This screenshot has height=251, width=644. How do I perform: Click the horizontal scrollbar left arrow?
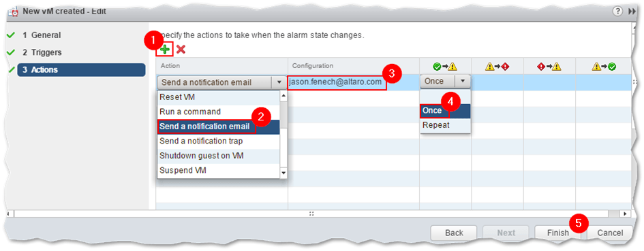click(x=9, y=214)
